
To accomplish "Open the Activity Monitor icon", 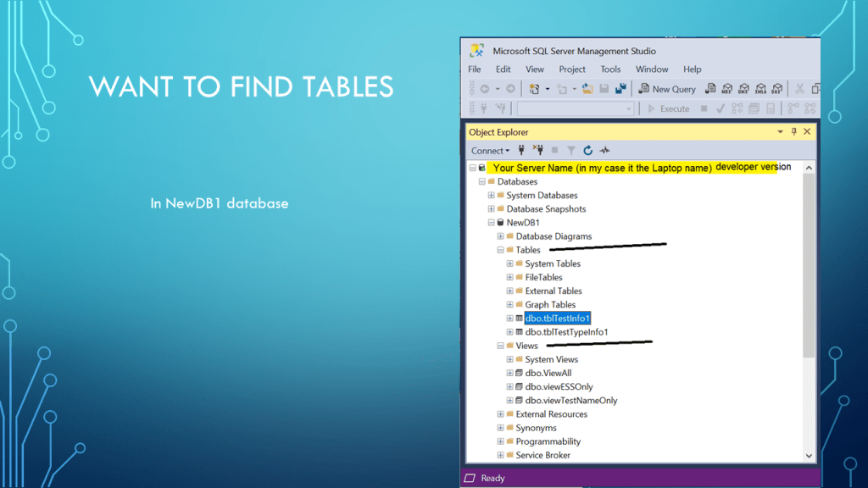I will (604, 151).
